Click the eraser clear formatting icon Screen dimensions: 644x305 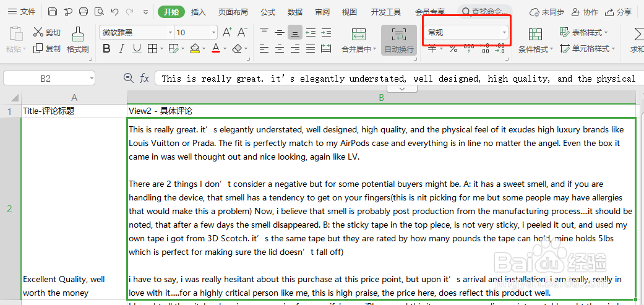pyautogui.click(x=237, y=49)
